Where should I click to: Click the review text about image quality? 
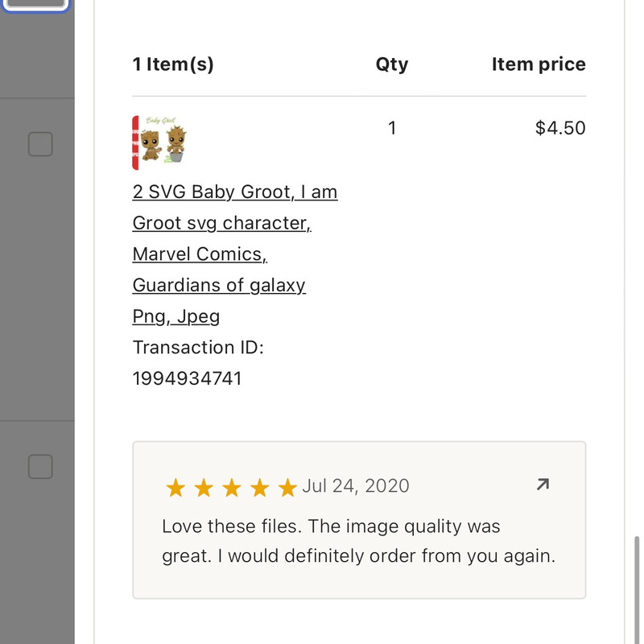click(358, 541)
